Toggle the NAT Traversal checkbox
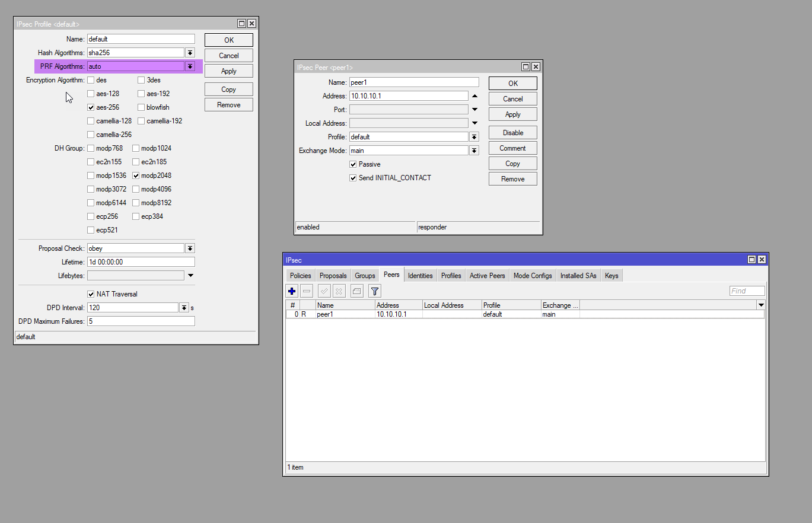The width and height of the screenshot is (812, 523). point(91,294)
